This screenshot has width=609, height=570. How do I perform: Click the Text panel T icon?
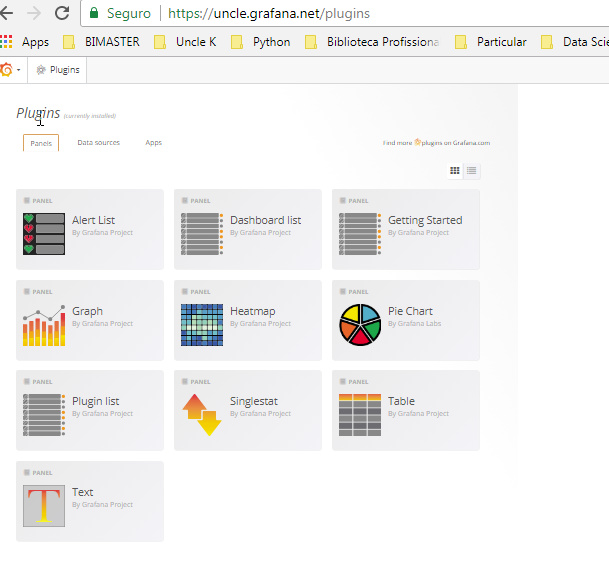(44, 506)
